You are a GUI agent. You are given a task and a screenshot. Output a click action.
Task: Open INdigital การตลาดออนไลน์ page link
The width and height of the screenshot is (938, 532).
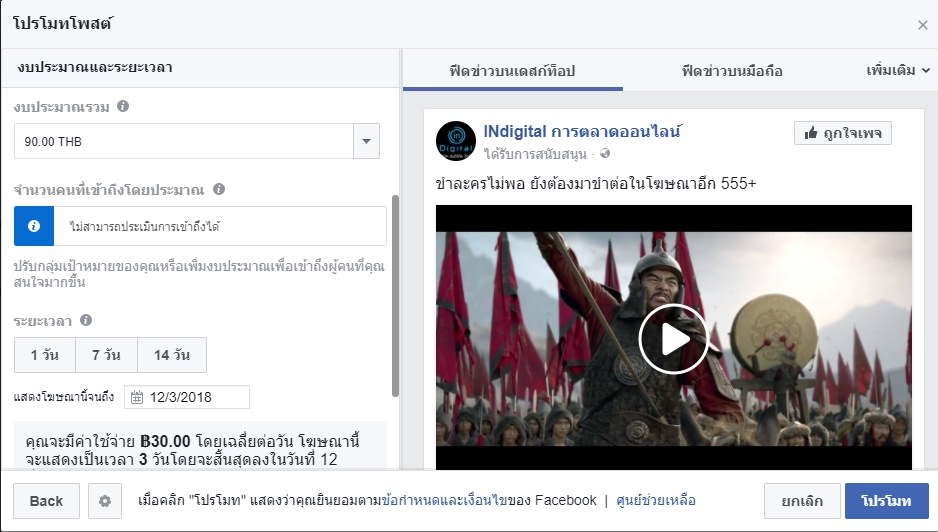(x=582, y=131)
